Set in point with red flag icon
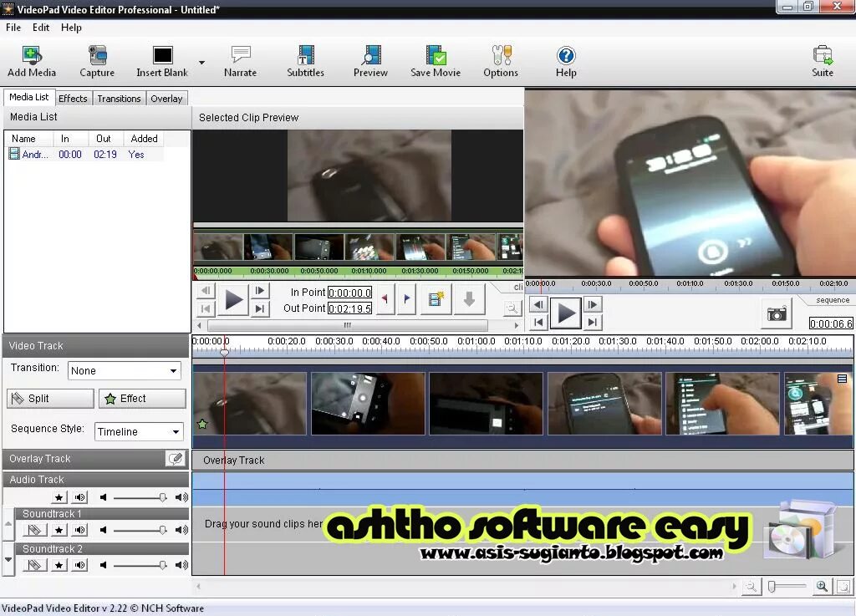The width and height of the screenshot is (856, 616). [385, 299]
